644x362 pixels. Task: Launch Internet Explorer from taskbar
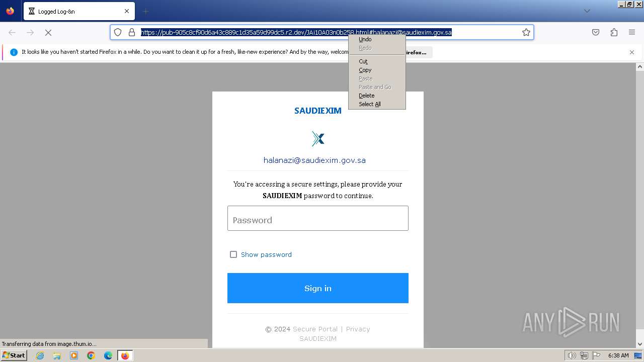click(40, 355)
